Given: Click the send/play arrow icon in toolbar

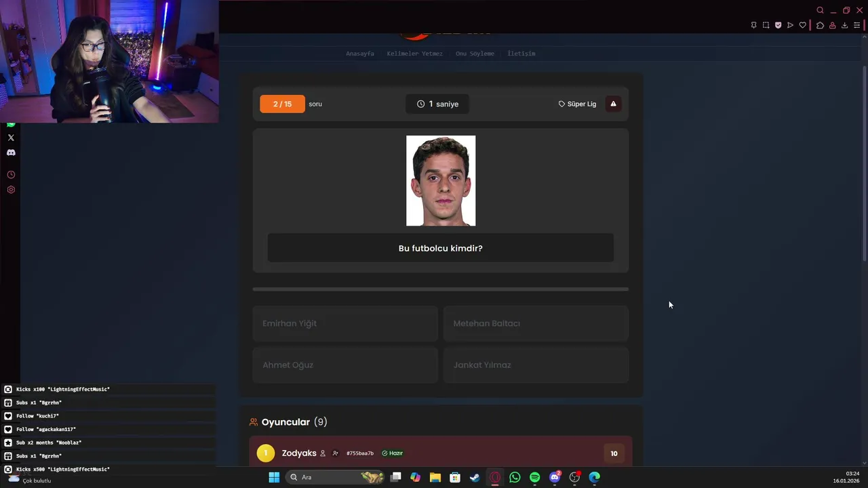Looking at the screenshot, I should click(x=790, y=25).
